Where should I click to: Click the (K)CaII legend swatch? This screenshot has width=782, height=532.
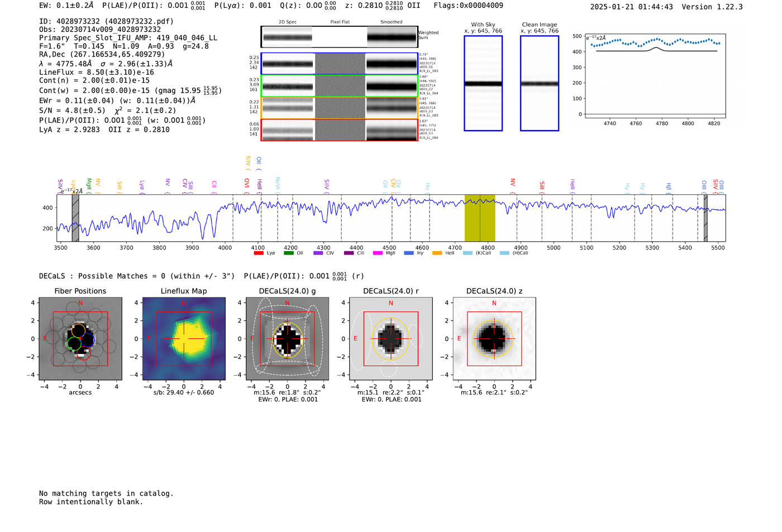(x=468, y=253)
